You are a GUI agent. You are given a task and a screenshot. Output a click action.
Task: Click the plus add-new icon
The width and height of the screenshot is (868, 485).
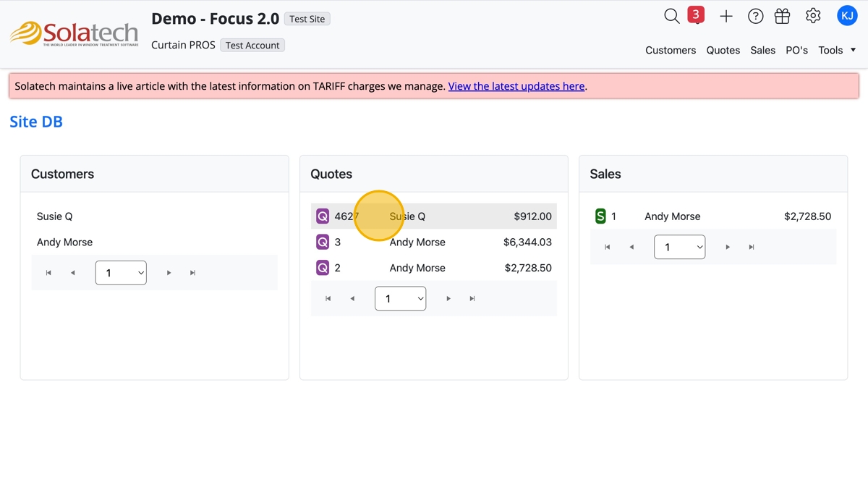[x=726, y=16]
